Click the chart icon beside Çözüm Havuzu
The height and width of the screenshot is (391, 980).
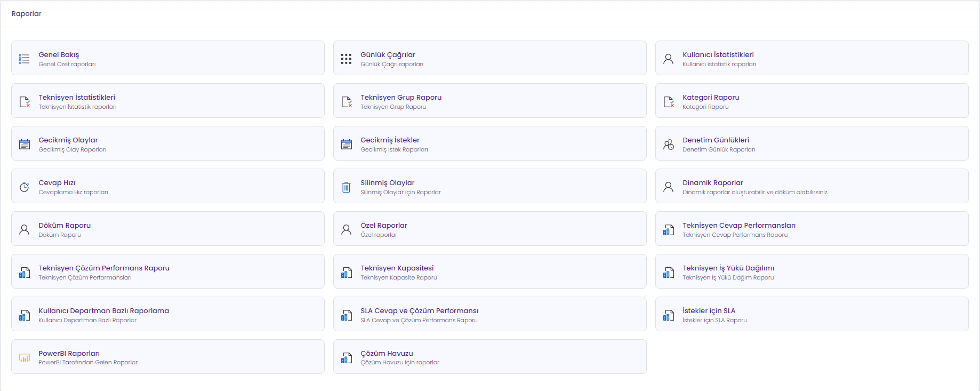pos(347,358)
